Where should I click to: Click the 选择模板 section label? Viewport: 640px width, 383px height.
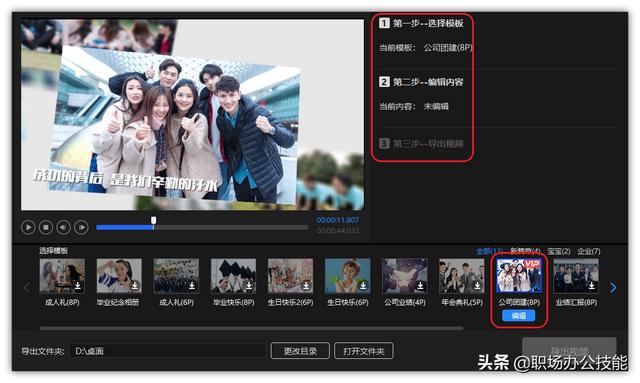(x=53, y=251)
